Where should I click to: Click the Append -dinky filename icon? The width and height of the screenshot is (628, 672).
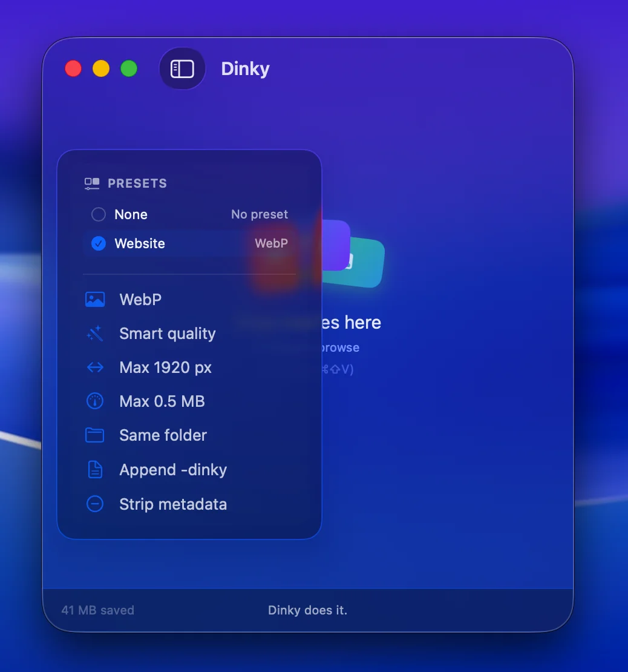(x=95, y=469)
